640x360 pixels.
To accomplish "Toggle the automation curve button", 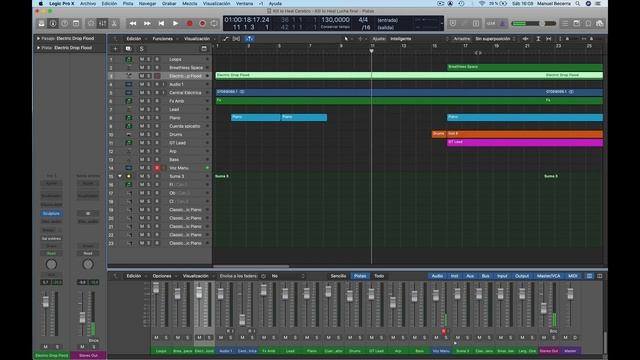I will (x=226, y=39).
